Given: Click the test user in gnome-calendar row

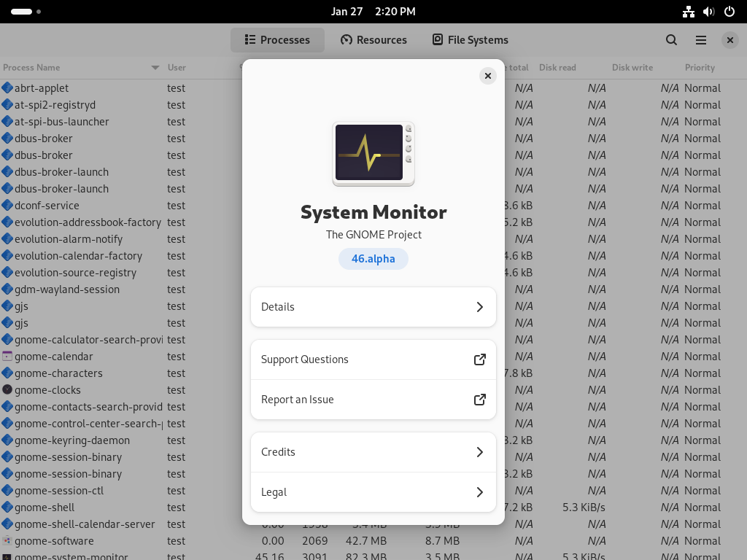Looking at the screenshot, I should coord(176,357).
